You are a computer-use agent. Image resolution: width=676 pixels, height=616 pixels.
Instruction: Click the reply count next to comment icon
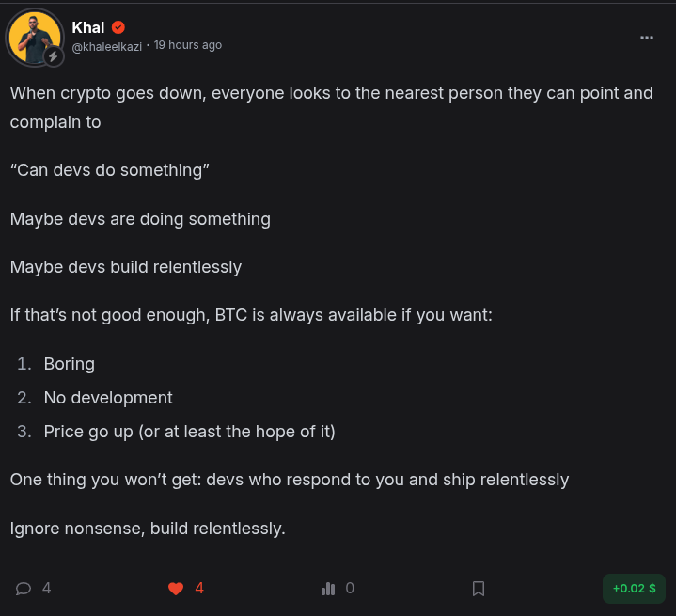click(47, 588)
